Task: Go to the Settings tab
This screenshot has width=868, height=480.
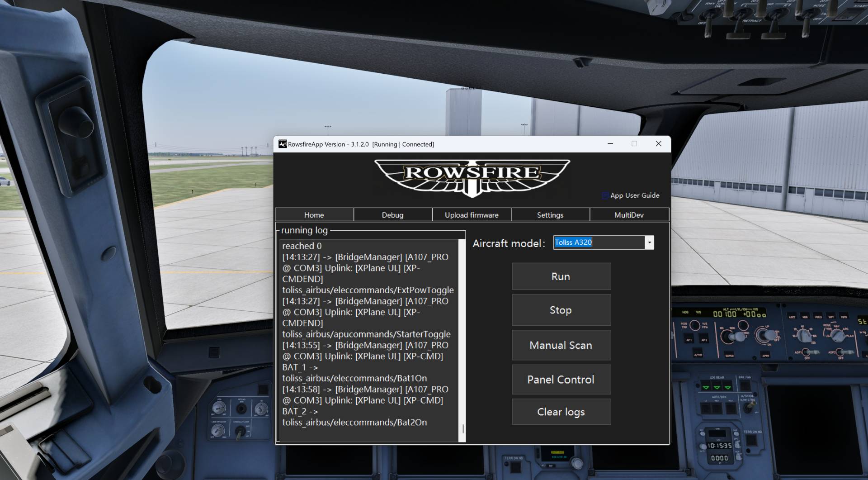Action: (x=550, y=215)
